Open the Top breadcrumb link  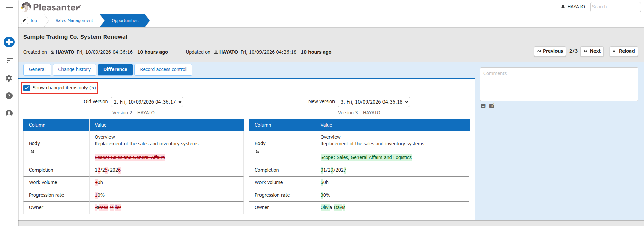[x=33, y=21]
